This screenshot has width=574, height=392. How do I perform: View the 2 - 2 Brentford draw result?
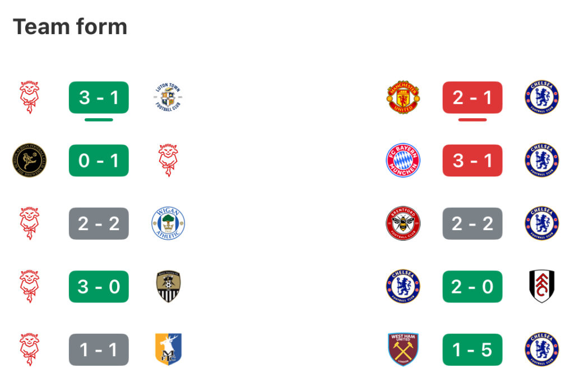[472, 223]
